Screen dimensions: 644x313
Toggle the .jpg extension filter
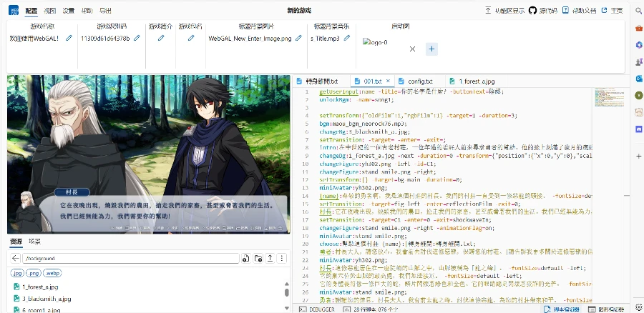point(18,273)
